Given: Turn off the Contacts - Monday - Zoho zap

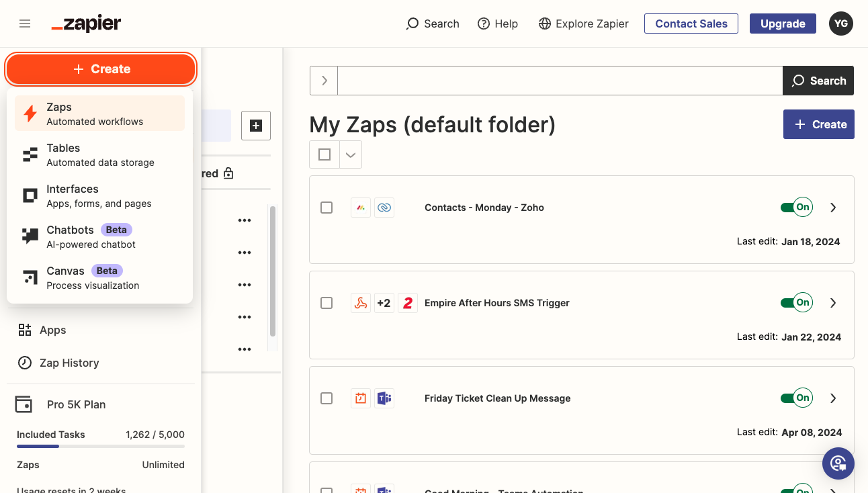Looking at the screenshot, I should click(797, 208).
